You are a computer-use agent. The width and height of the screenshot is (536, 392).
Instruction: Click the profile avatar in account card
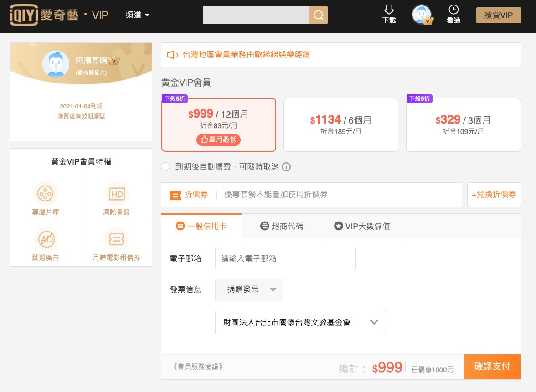56,64
